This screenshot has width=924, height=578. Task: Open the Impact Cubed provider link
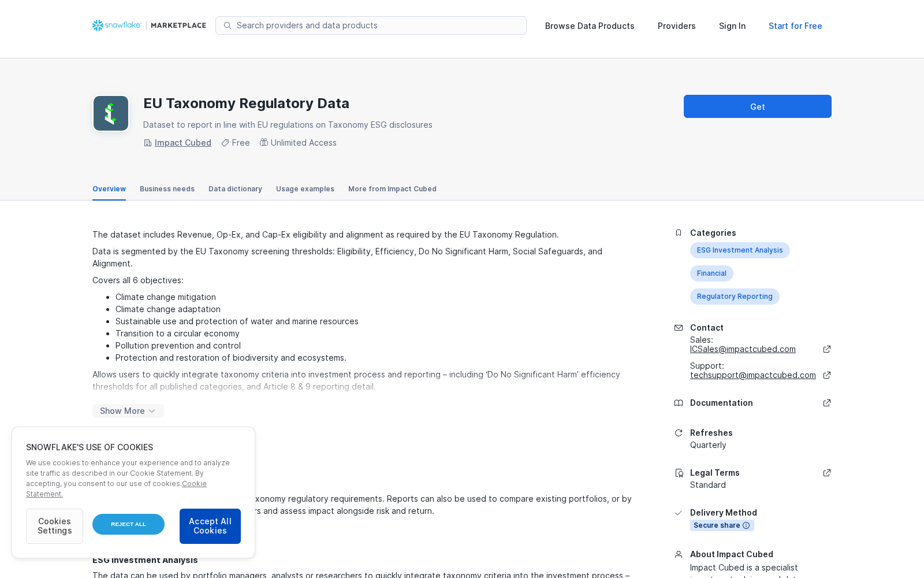point(183,143)
